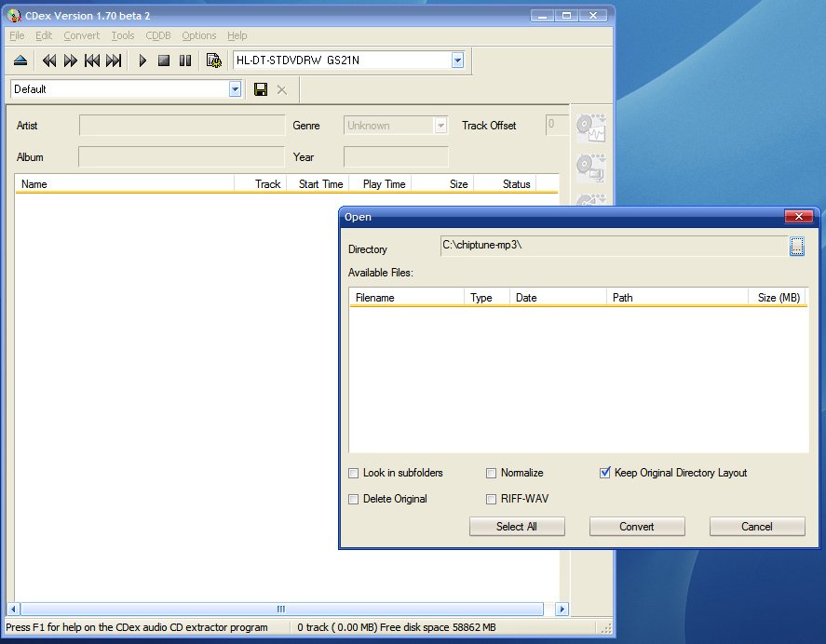Open the Default profile dropdown
The width and height of the screenshot is (826, 644).
tap(235, 89)
